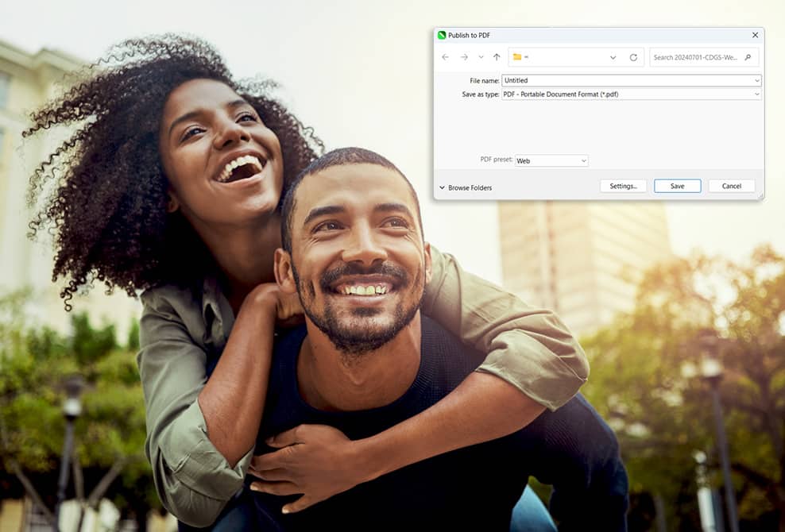Close the Publish to PDF dialog
The height and width of the screenshot is (532, 785).
[755, 35]
